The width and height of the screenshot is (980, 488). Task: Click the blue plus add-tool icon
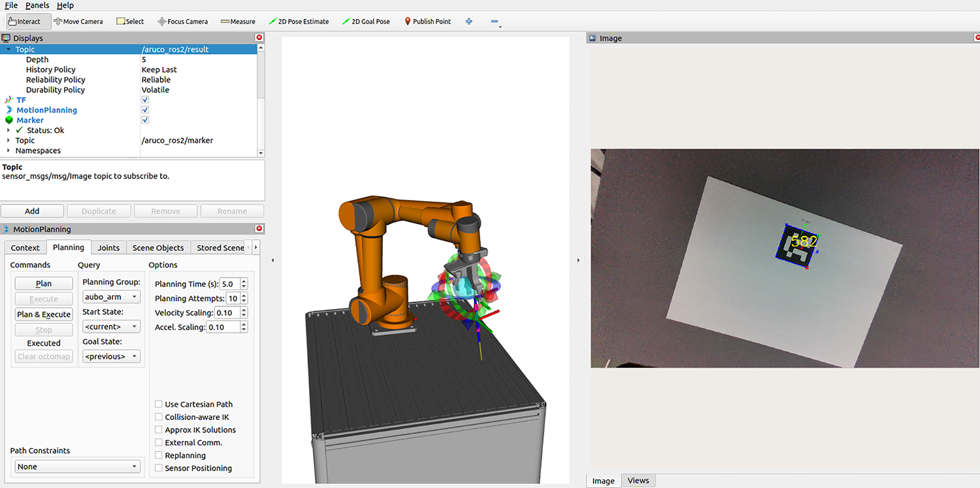click(x=468, y=22)
